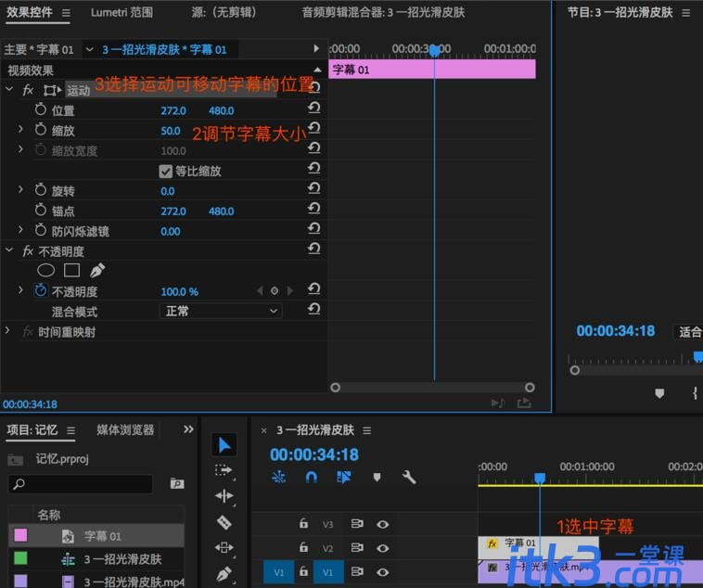Screen dimensions: 703x588
Task: Reset the 位置 parameter
Action: 313,108
